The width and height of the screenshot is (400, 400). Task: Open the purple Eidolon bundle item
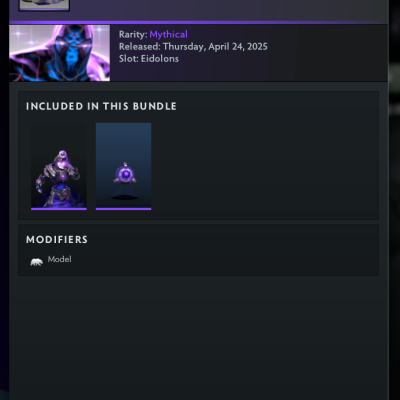[123, 166]
